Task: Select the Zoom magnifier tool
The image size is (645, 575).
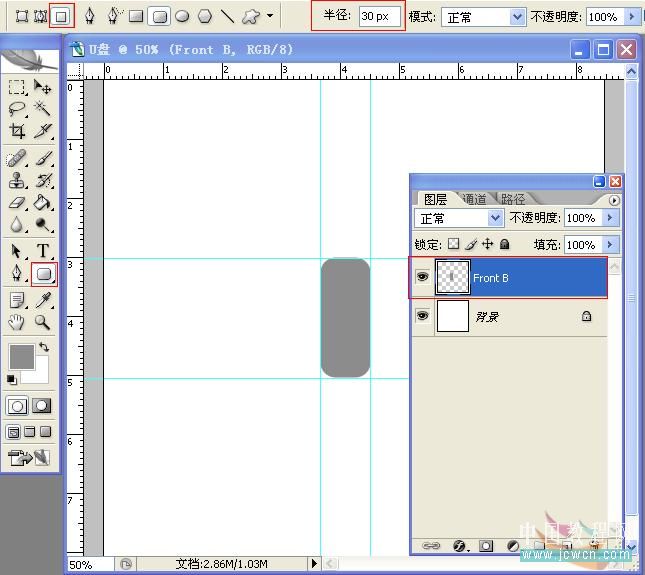Action: point(43,322)
